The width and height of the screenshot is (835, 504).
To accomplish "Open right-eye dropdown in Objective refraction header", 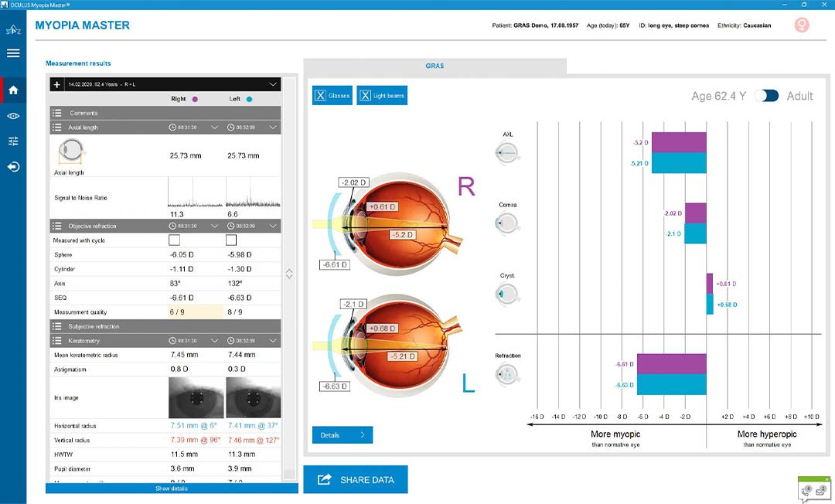I will 215,226.
